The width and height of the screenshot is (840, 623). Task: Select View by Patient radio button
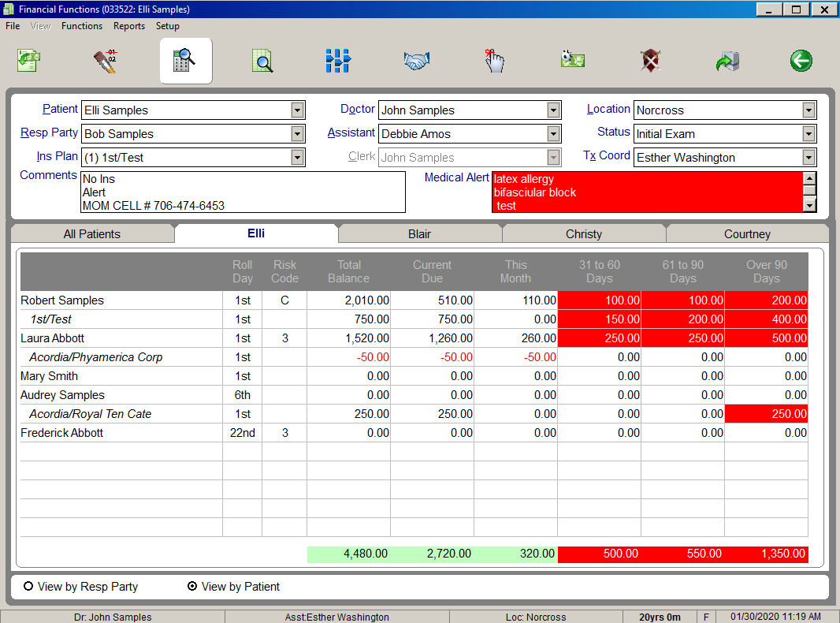[191, 586]
